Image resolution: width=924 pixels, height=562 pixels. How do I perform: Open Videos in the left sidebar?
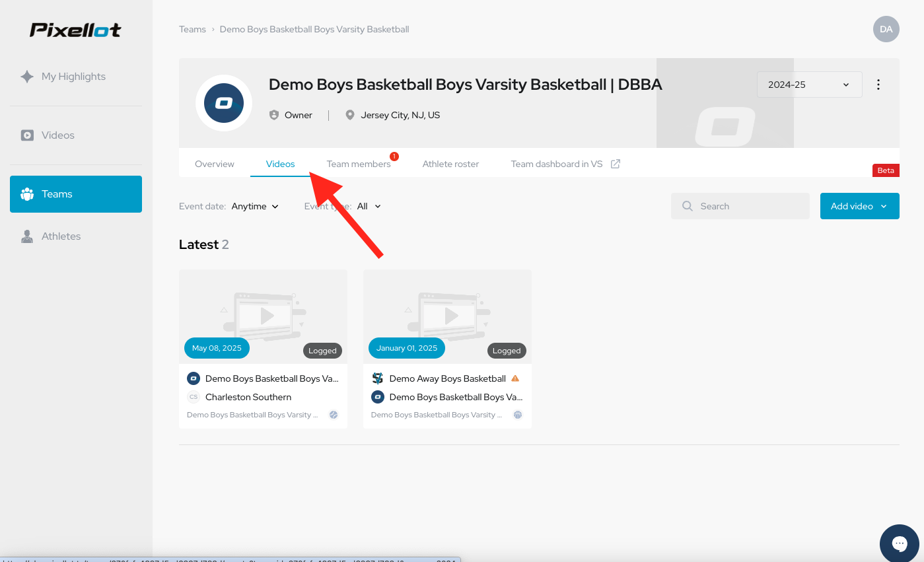pos(76,135)
